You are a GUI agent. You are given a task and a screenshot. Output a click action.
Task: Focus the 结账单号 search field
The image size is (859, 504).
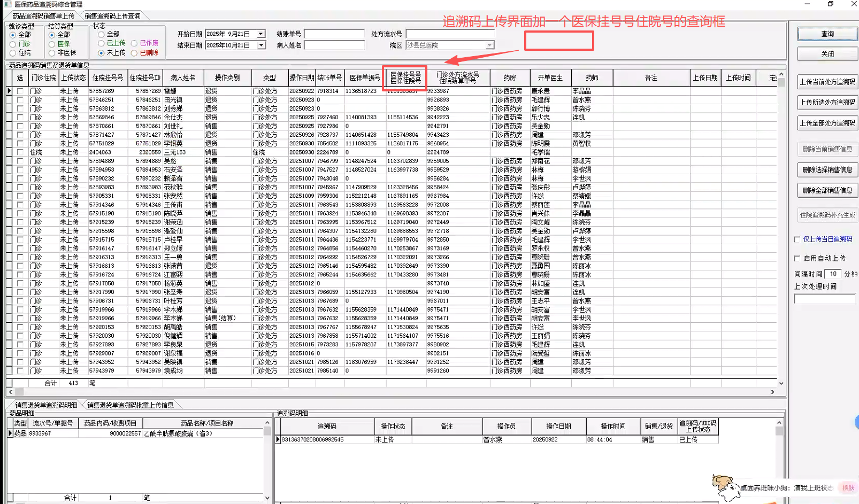point(334,34)
